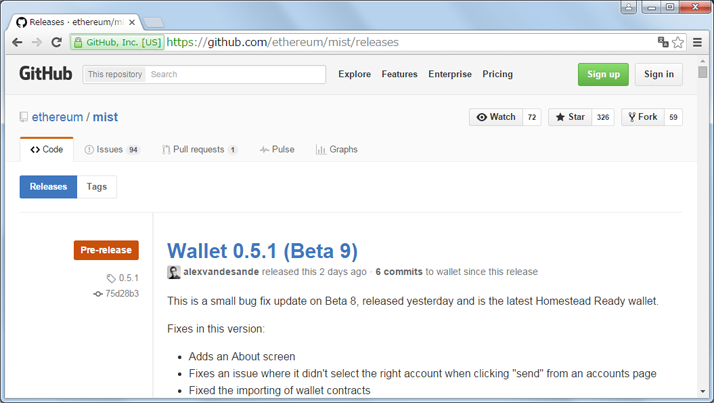Click 'Fixed the importing of wallet contracts' bullet
This screenshot has height=403, width=714.
(x=280, y=390)
